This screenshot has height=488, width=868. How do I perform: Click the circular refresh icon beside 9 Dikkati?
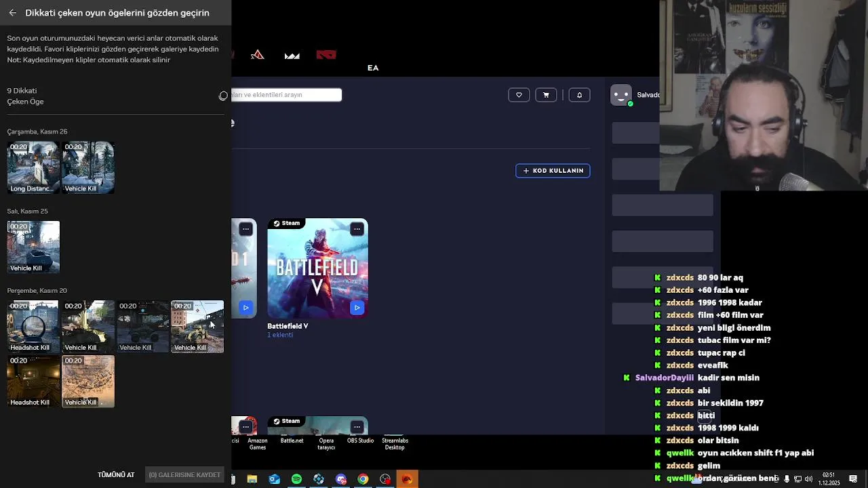[223, 96]
